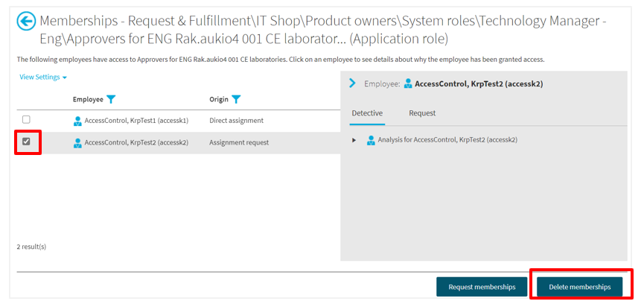Filter the Origin column
Screen dimensions: 644x307
coord(236,99)
